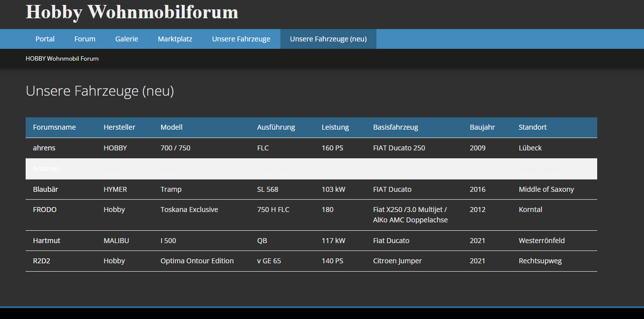The height and width of the screenshot is (319, 644).
Task: Select Marktplatz in the navigation bar
Action: [x=175, y=39]
